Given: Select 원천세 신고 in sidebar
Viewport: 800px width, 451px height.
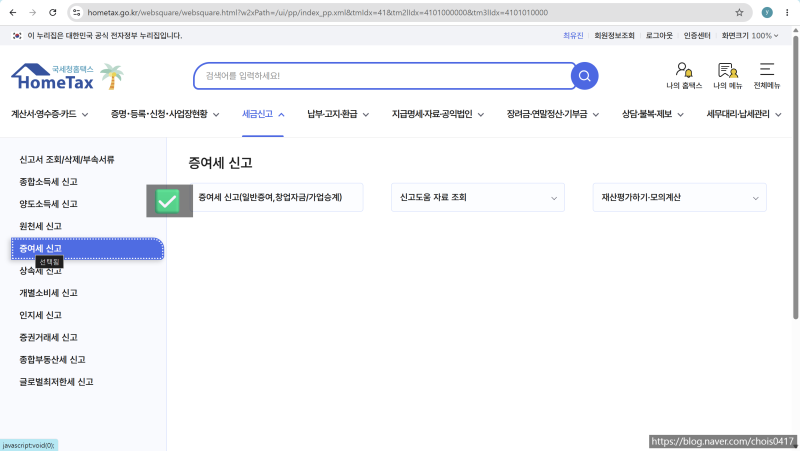Looking at the screenshot, I should (x=40, y=226).
